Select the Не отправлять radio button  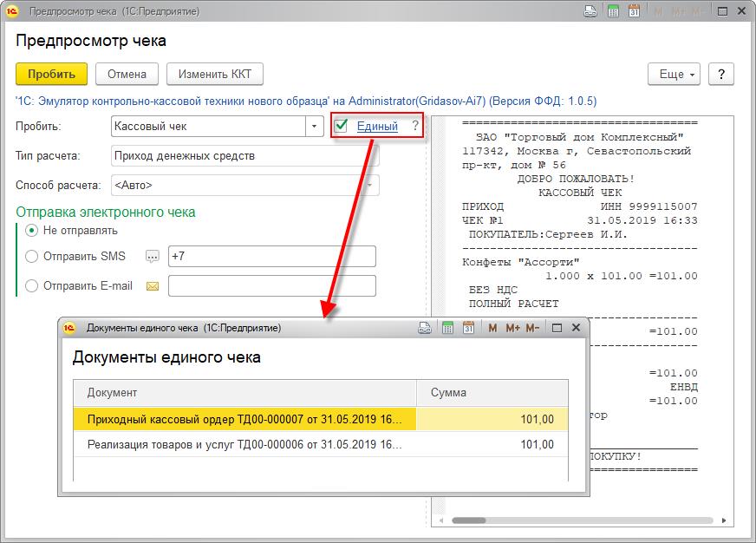[32, 231]
